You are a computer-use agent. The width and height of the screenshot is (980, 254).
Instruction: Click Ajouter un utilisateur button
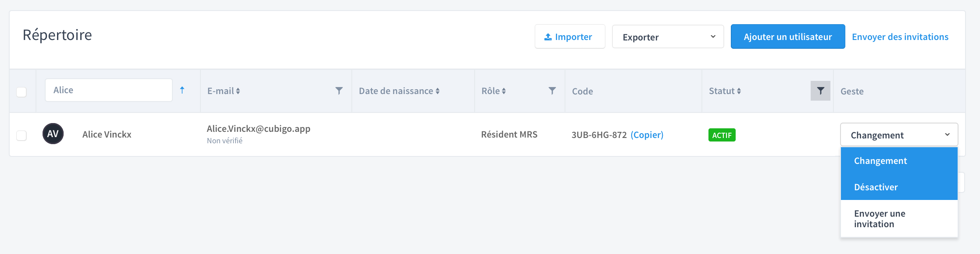(787, 36)
